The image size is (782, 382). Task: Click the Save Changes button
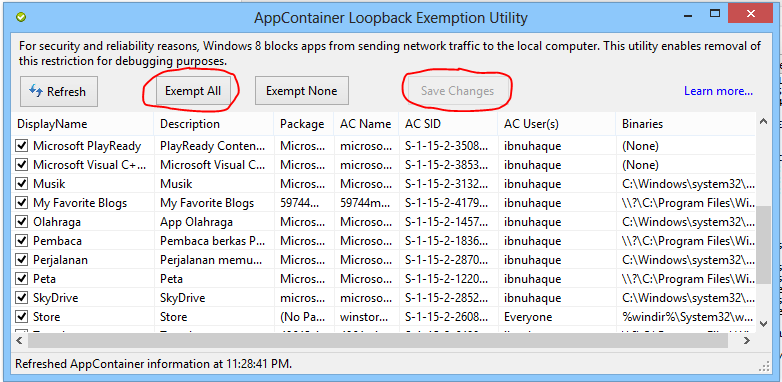coord(457,91)
